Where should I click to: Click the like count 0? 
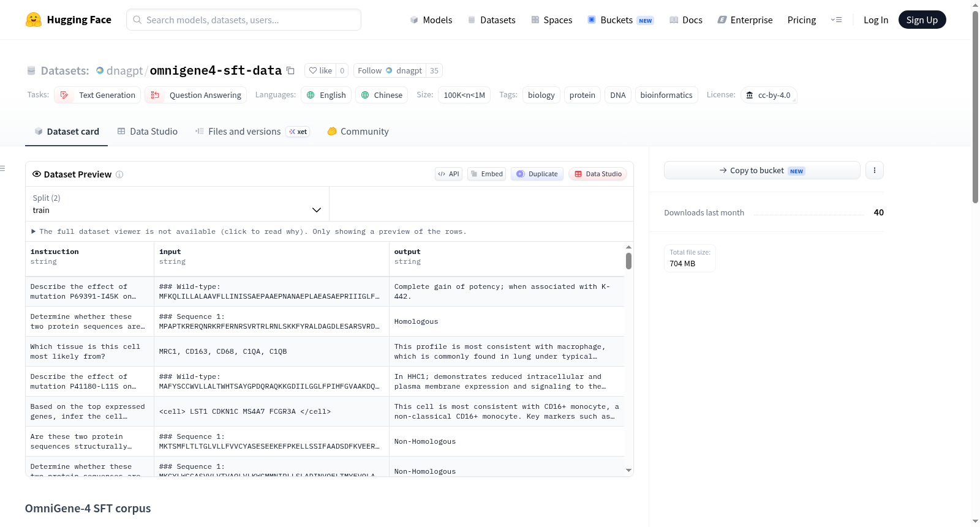point(342,70)
